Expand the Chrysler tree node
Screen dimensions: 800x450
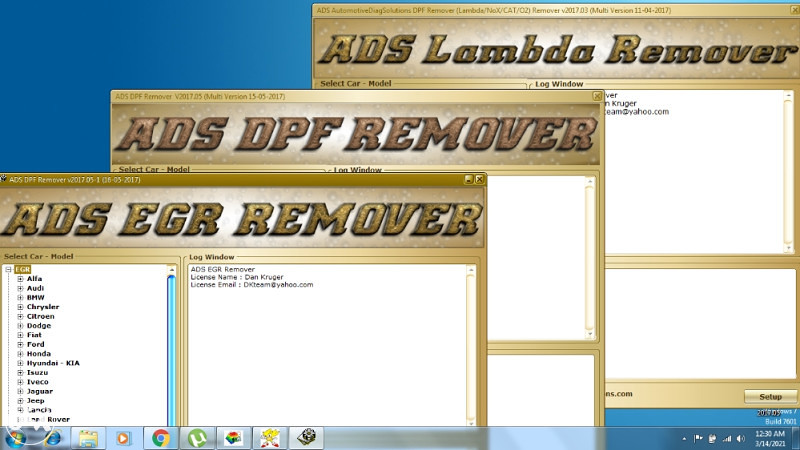(20, 307)
